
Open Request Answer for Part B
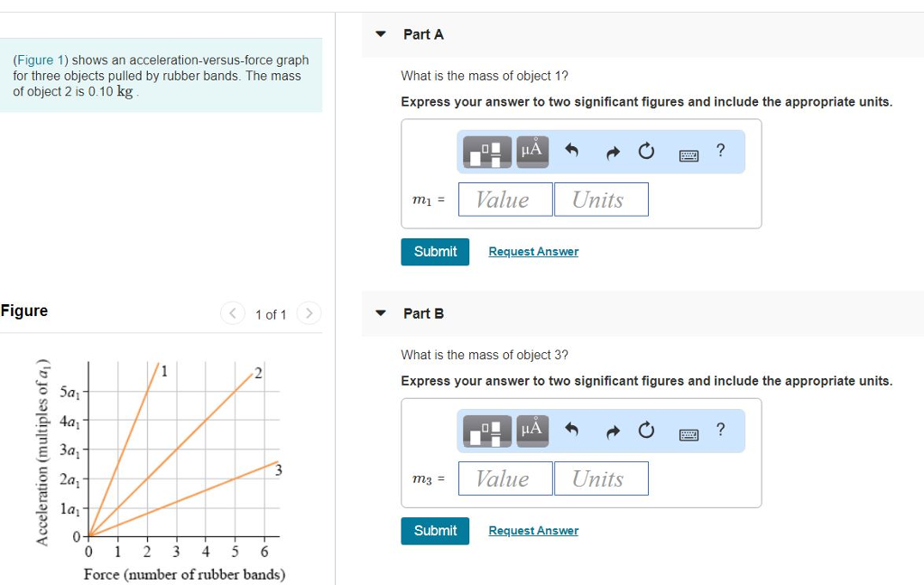click(x=533, y=530)
